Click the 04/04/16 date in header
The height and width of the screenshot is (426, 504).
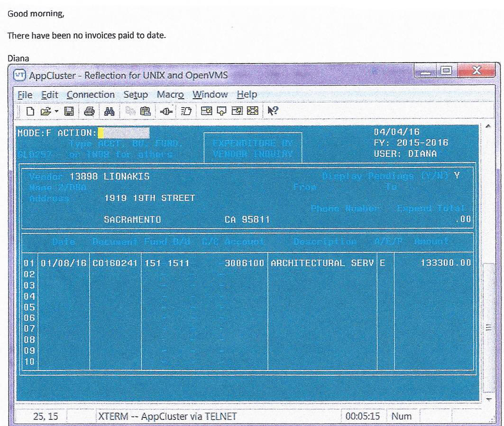click(x=397, y=132)
